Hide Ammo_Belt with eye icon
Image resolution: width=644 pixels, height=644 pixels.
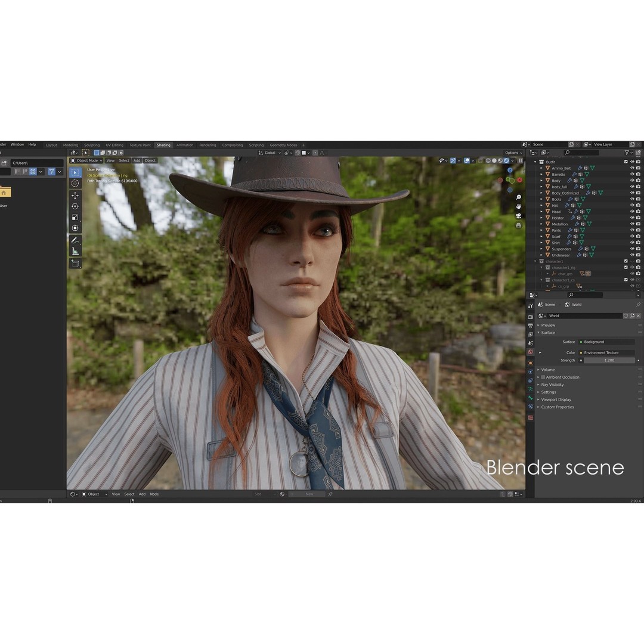point(632,168)
